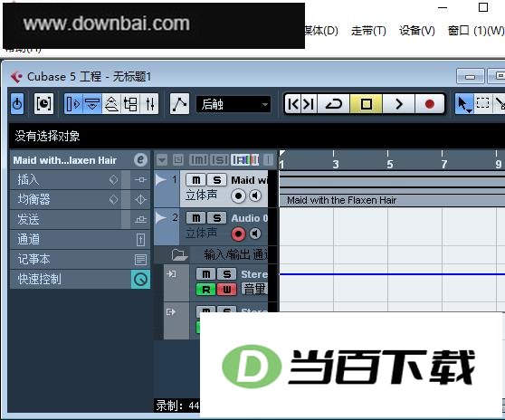Click the global Mute [m] button
Screen dimensions: 505x420
[199, 159]
